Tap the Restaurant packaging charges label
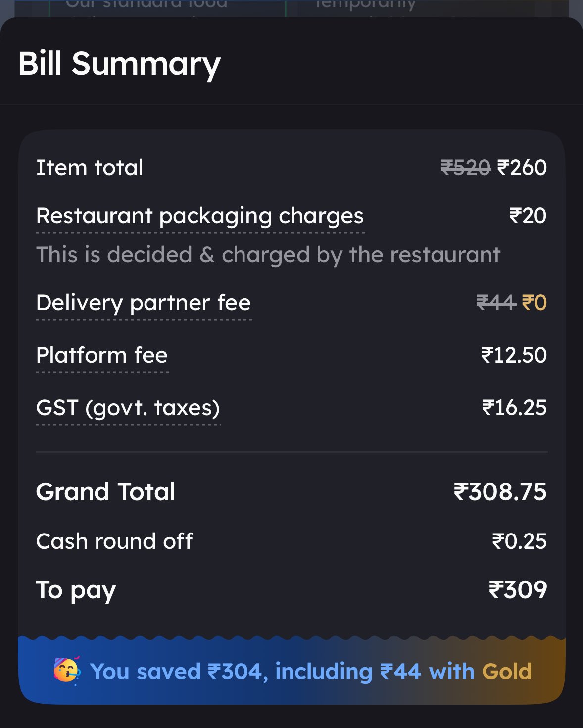 click(x=200, y=216)
